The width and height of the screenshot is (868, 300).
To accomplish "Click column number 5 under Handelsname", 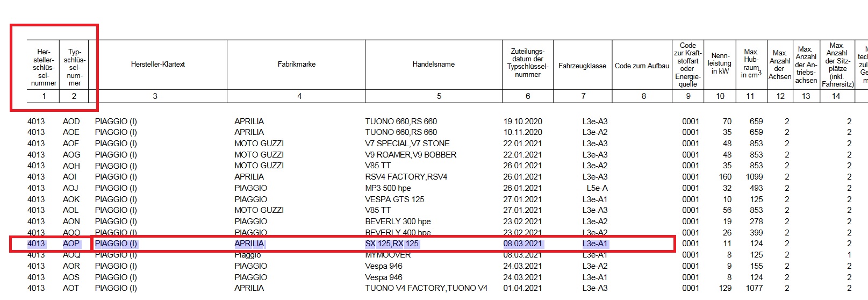I will coord(439,96).
